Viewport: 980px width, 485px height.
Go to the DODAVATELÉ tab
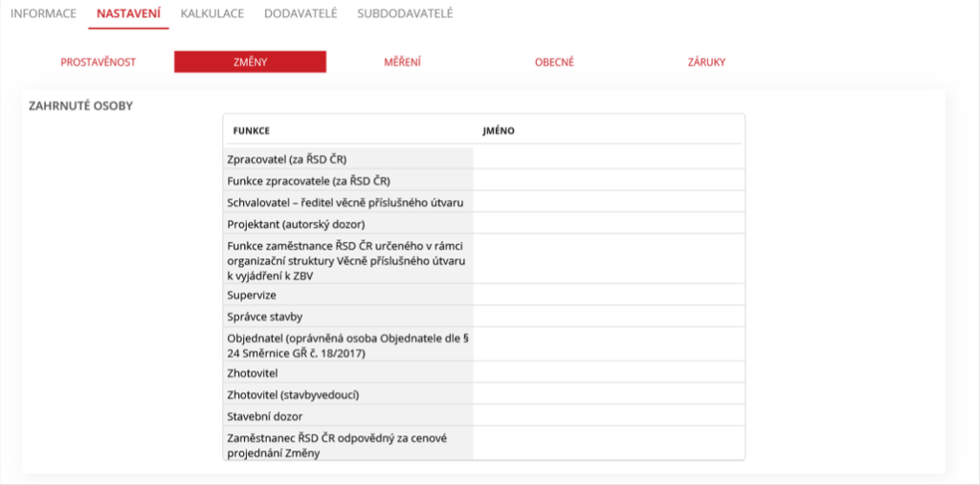tap(301, 13)
